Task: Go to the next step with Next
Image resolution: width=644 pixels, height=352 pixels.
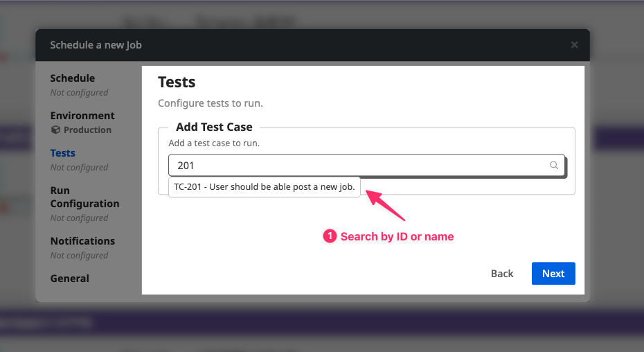Action: [553, 274]
